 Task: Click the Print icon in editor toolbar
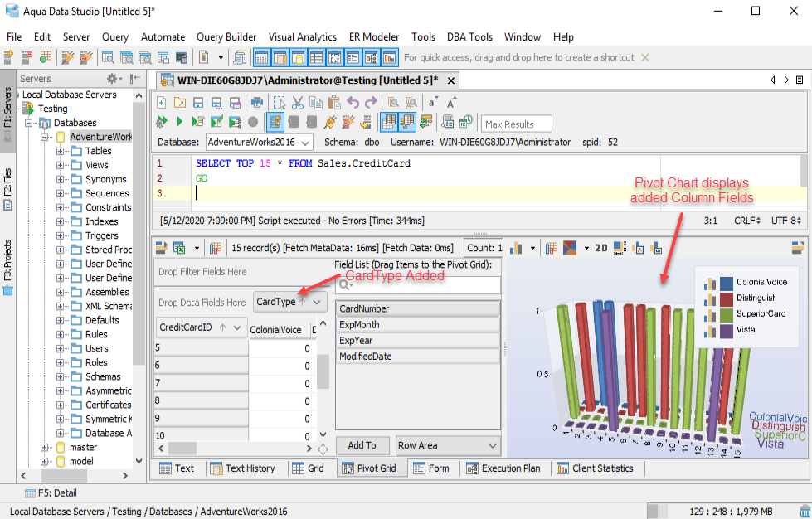click(x=257, y=103)
